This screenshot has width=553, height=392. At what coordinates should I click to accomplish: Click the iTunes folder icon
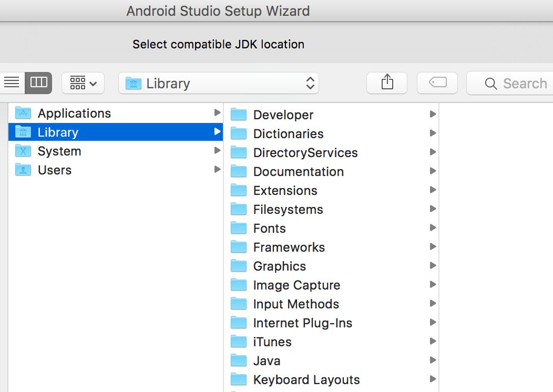click(x=239, y=342)
